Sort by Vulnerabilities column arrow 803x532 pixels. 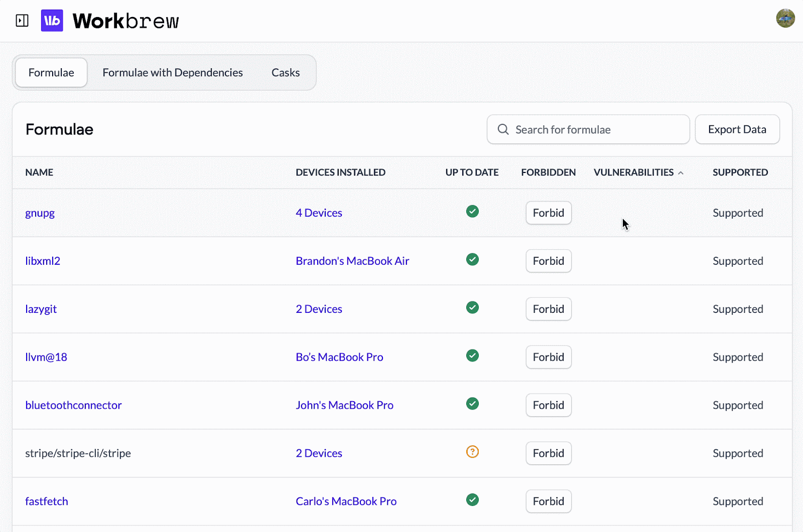pyautogui.click(x=681, y=173)
